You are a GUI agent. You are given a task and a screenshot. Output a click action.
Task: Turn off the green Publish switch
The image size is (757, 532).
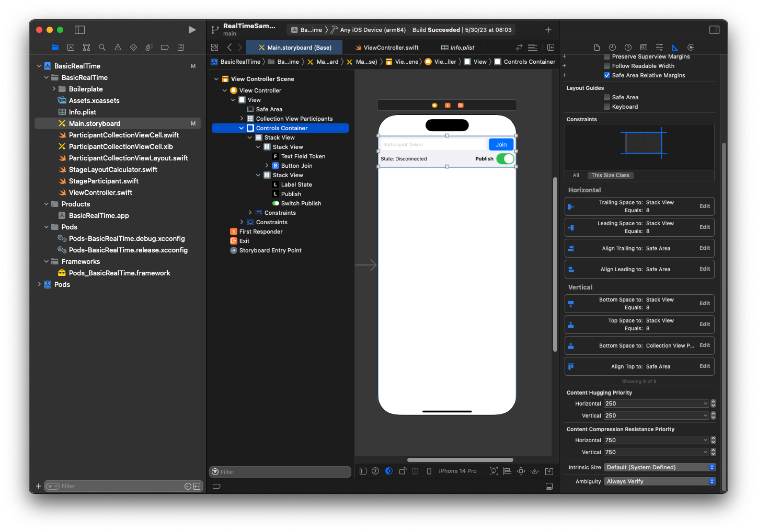coord(505,158)
